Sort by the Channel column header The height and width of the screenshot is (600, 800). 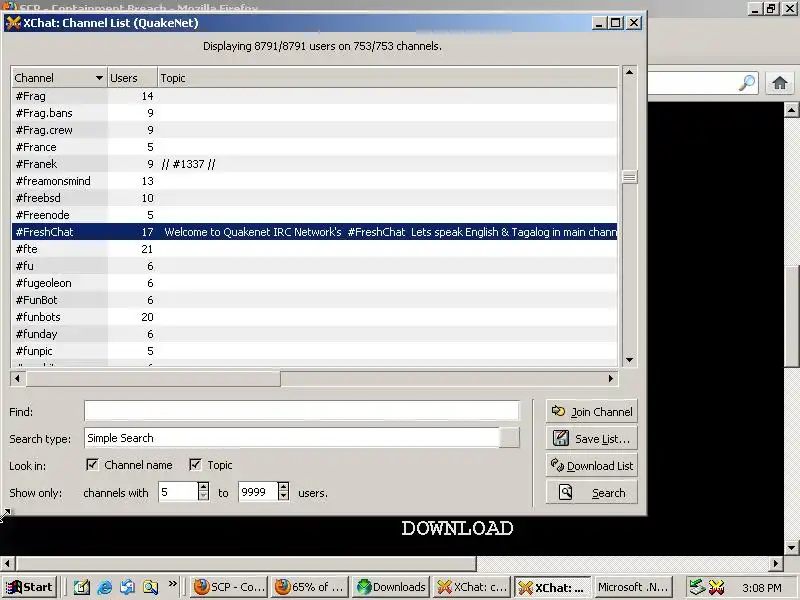coord(59,78)
